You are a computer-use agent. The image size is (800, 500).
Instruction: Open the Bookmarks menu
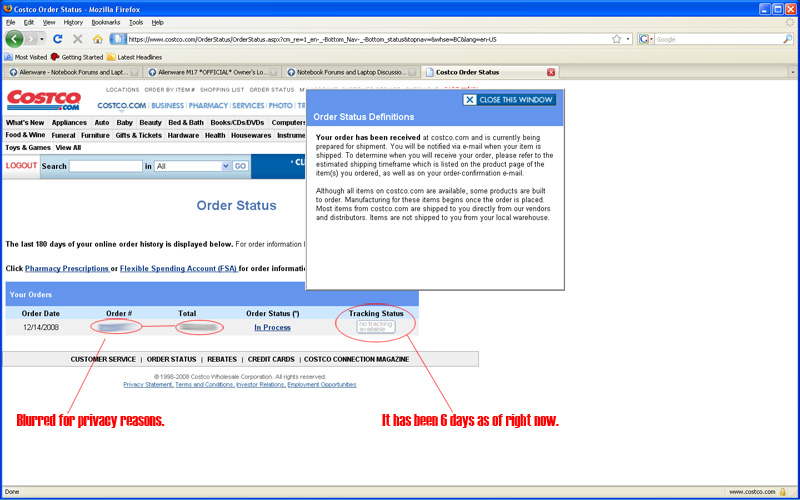coord(106,22)
